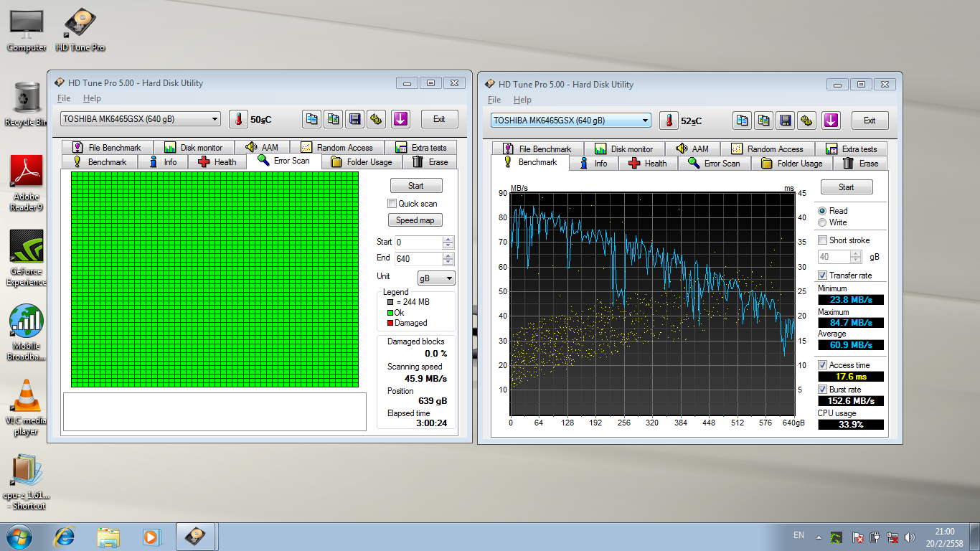This screenshot has height=551, width=980.
Task: Click the copy screenshot icon in the Benchmark window
Action: tap(764, 121)
